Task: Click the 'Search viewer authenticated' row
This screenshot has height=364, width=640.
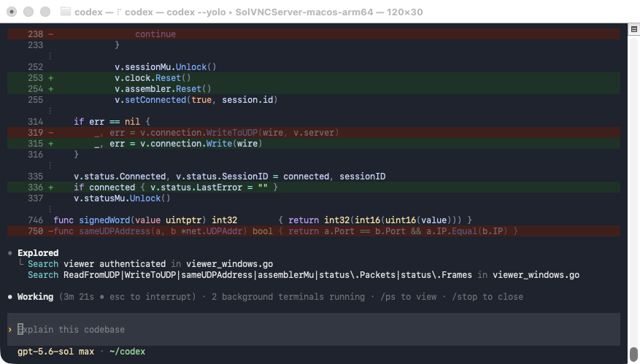Action: (x=150, y=264)
